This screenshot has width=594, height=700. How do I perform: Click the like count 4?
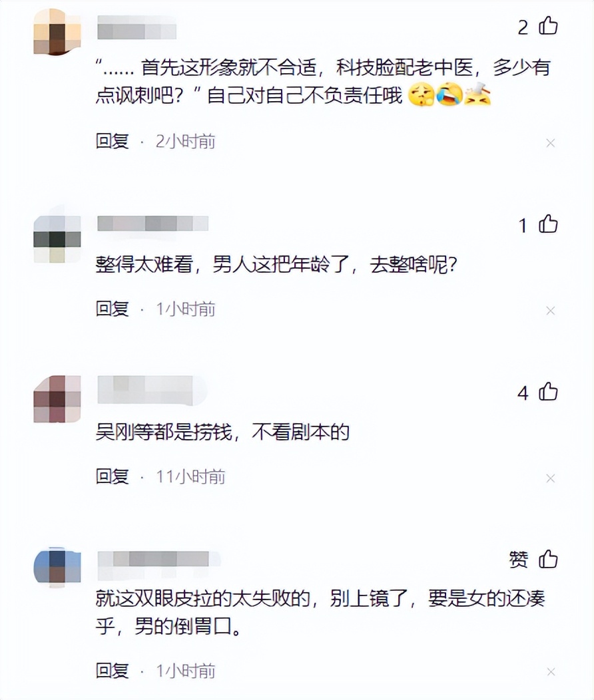click(523, 393)
